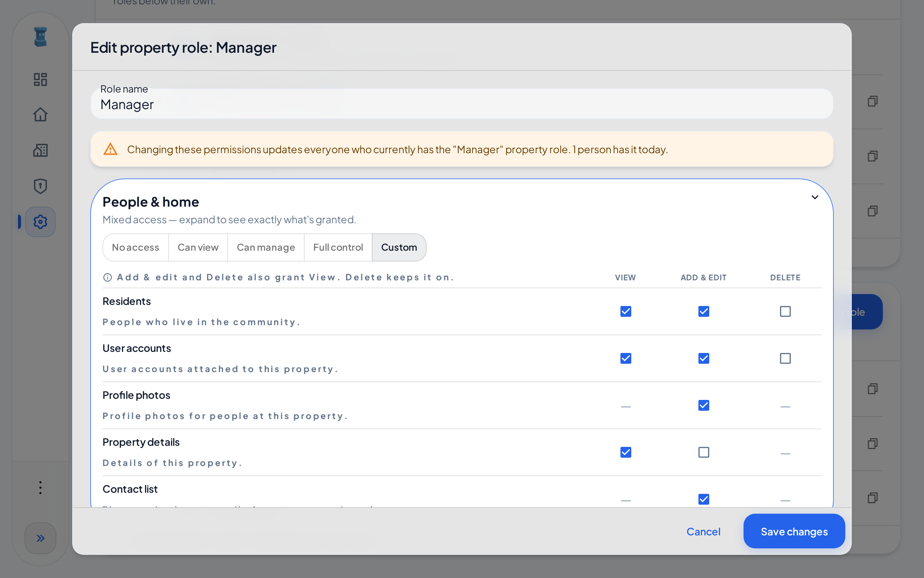The image size is (924, 578).
Task: Click the ADD & EDIT column header
Action: 703,277
